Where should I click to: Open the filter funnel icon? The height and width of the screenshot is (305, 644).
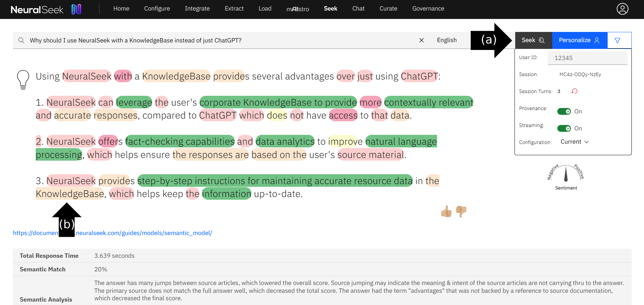[617, 40]
